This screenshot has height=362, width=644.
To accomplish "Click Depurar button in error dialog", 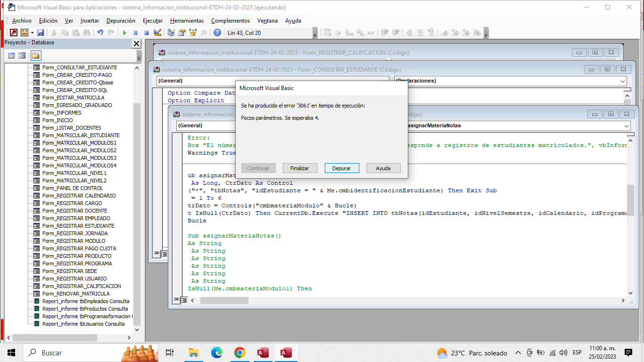I will pyautogui.click(x=342, y=168).
